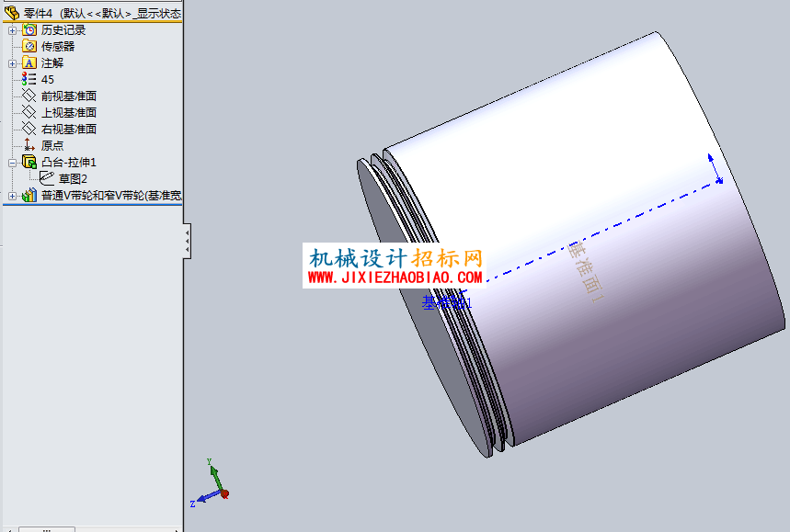Click the 普通V带轮和窄V带轮 library feature icon

(29, 195)
